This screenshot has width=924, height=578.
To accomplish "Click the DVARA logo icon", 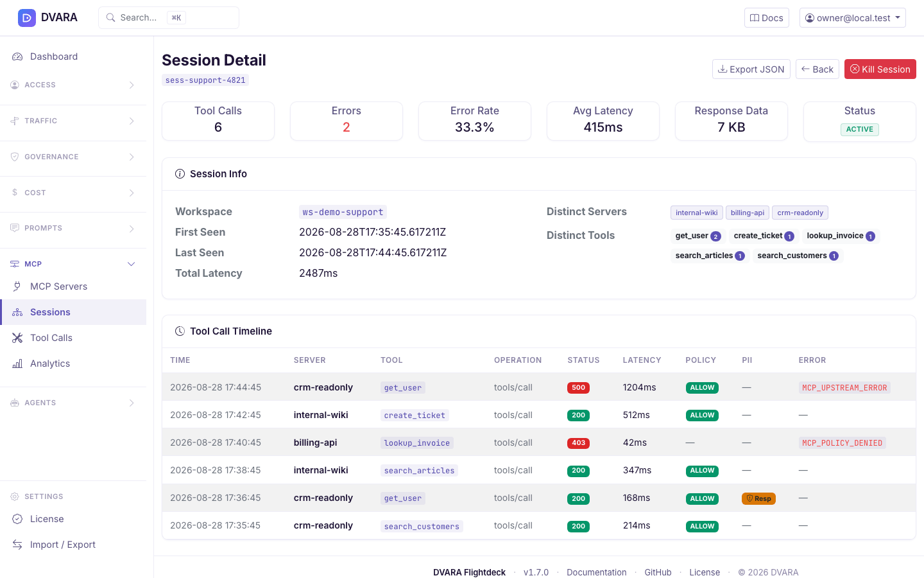I will 27,18.
